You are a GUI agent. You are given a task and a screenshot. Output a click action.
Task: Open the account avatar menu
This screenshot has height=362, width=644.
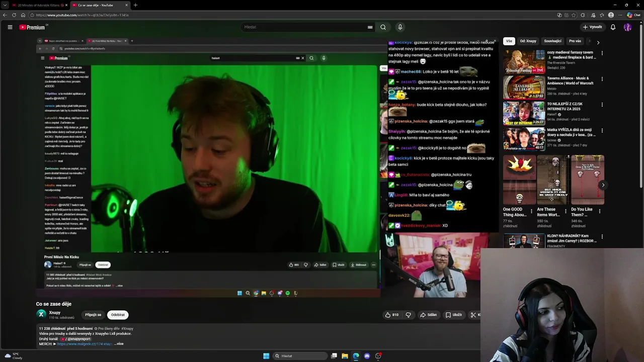[627, 27]
